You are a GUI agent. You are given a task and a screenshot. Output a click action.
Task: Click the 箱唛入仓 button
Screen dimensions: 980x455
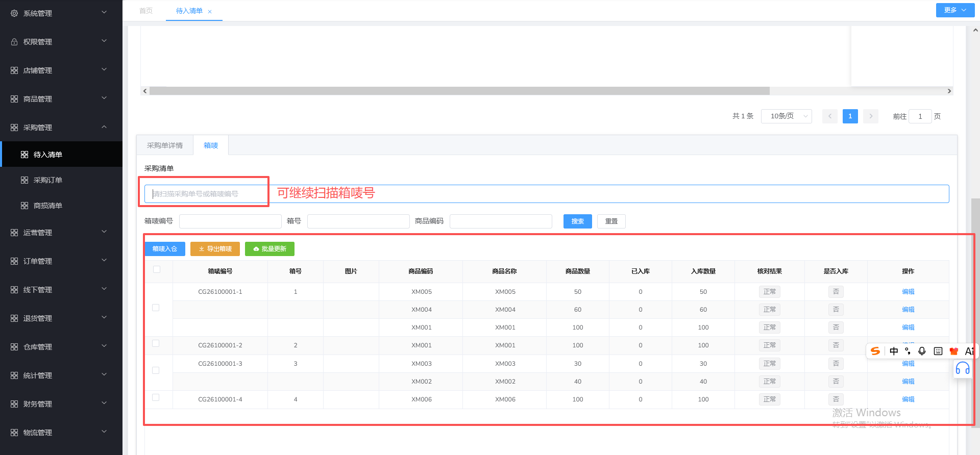(165, 249)
